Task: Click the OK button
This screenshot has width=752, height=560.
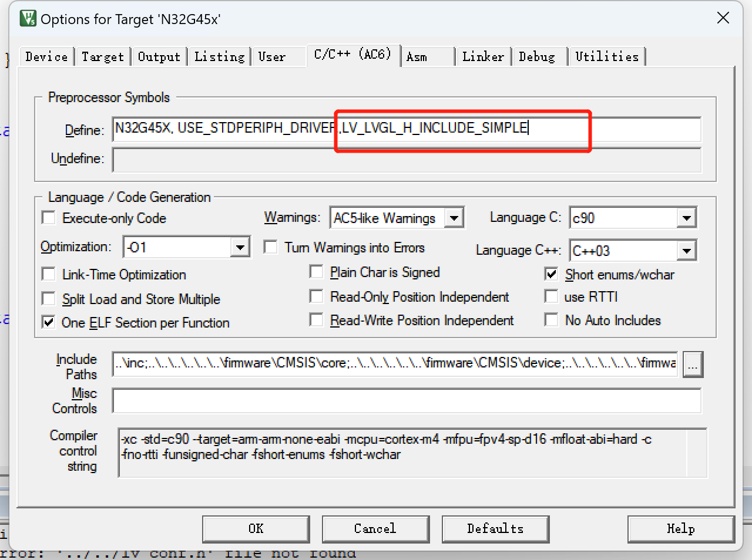Action: click(256, 529)
